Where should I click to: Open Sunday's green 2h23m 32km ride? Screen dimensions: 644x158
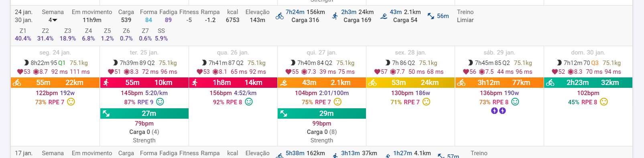[588, 83]
